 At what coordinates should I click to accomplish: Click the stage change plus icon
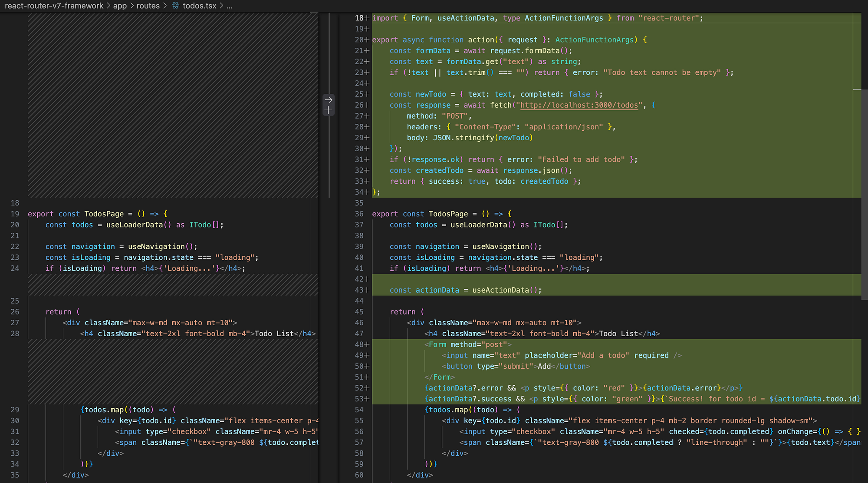329,111
